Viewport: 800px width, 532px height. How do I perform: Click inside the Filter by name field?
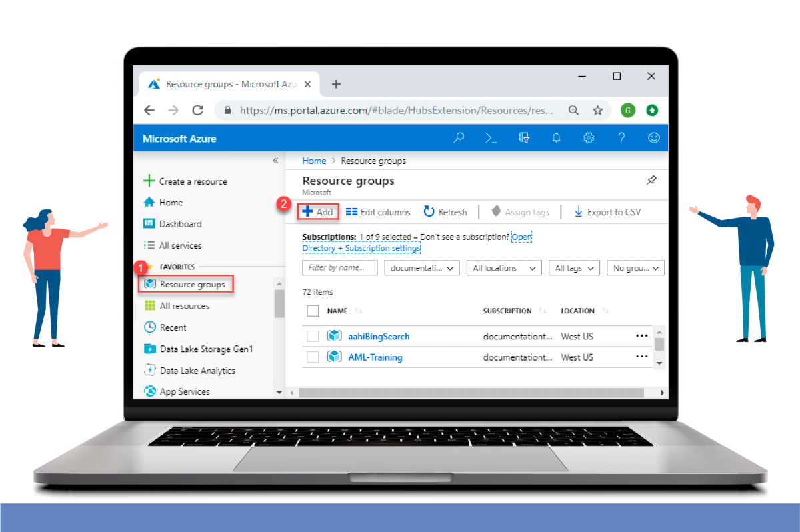click(339, 267)
